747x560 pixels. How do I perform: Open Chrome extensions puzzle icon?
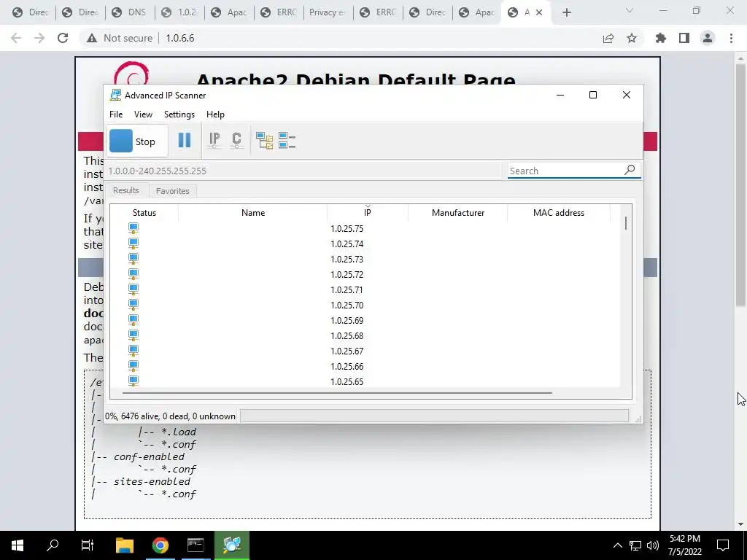pyautogui.click(x=661, y=38)
